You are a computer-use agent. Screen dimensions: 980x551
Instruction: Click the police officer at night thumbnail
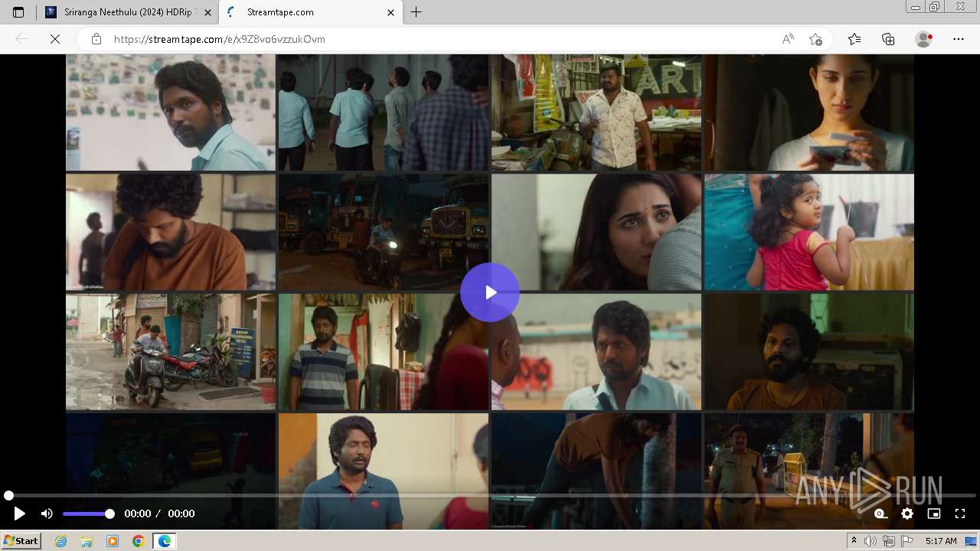[808, 471]
